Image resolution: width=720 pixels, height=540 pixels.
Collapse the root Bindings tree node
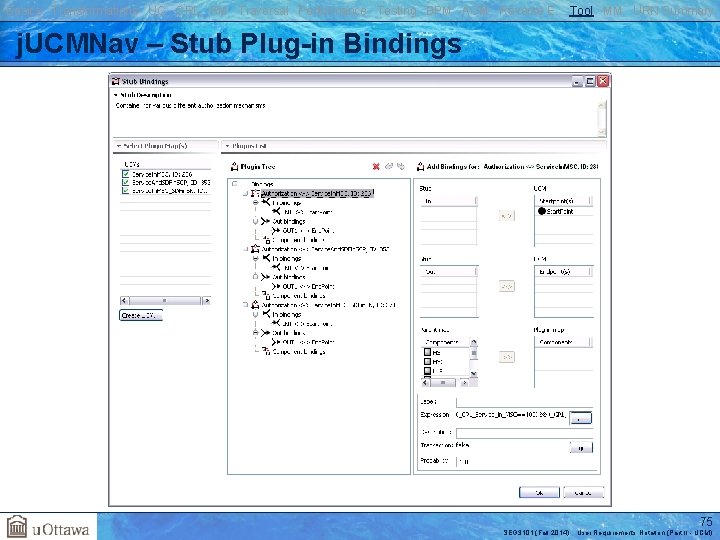point(235,184)
